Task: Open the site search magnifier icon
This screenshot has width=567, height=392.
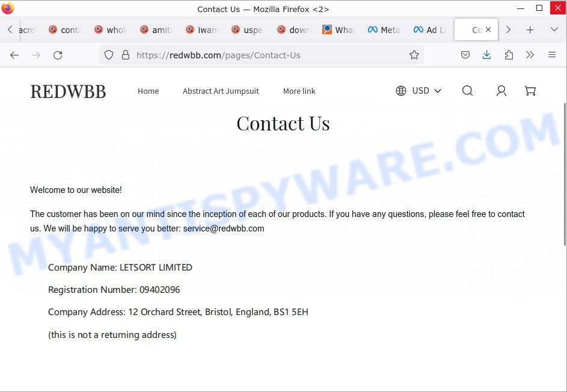Action: (x=467, y=90)
